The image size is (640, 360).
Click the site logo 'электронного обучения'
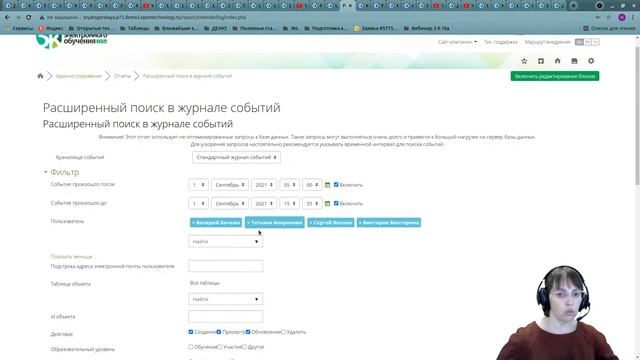pyautogui.click(x=71, y=41)
